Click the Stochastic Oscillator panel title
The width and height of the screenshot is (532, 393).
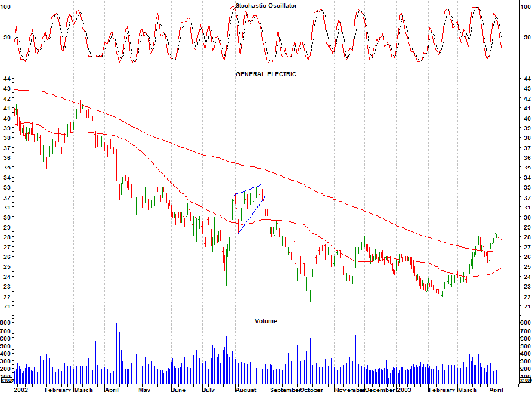[x=266, y=5]
